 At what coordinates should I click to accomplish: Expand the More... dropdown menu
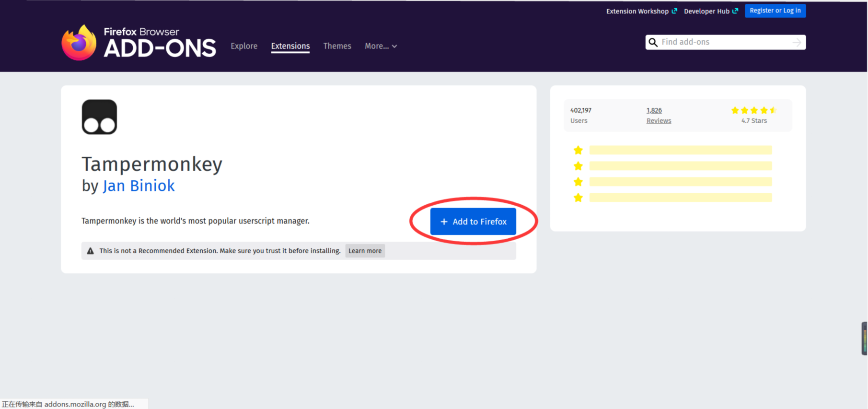(381, 46)
